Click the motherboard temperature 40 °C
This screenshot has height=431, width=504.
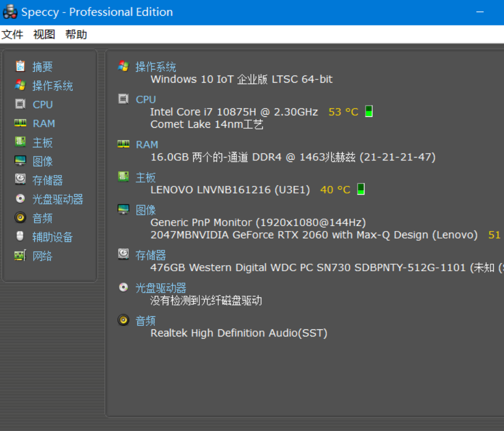(335, 190)
